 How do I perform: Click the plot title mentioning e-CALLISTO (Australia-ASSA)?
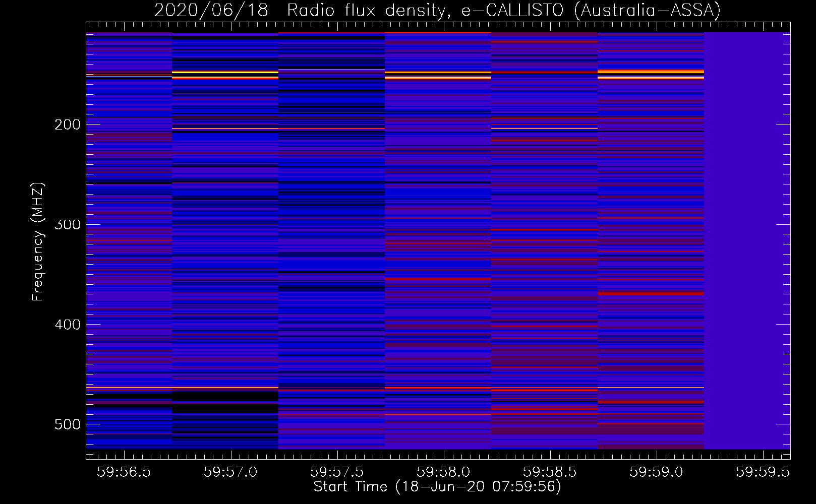point(437,10)
